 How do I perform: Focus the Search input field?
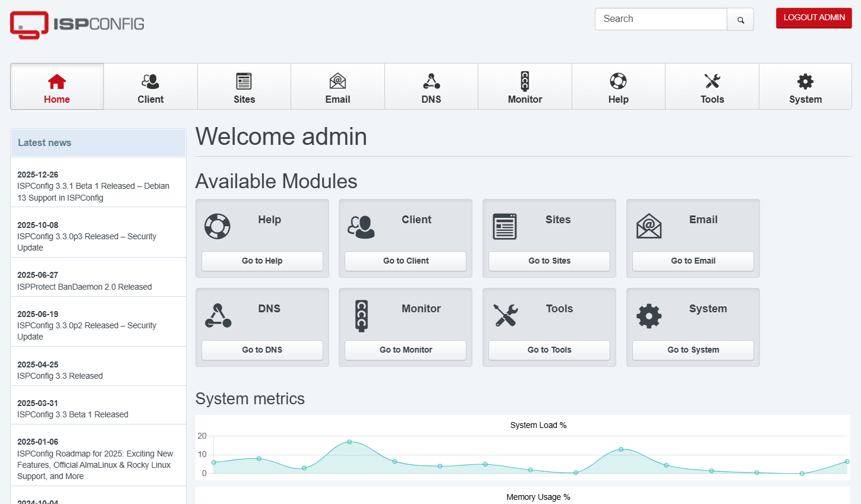661,19
